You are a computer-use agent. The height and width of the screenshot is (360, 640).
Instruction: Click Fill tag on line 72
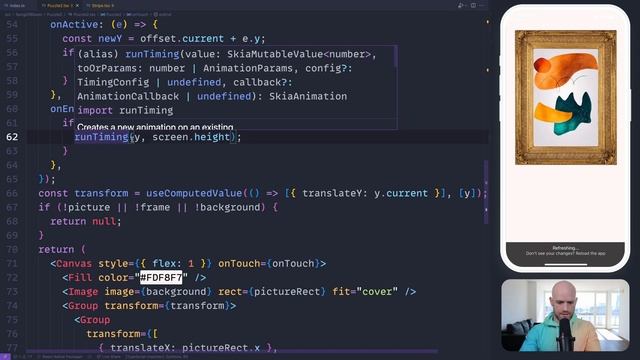(x=80, y=278)
